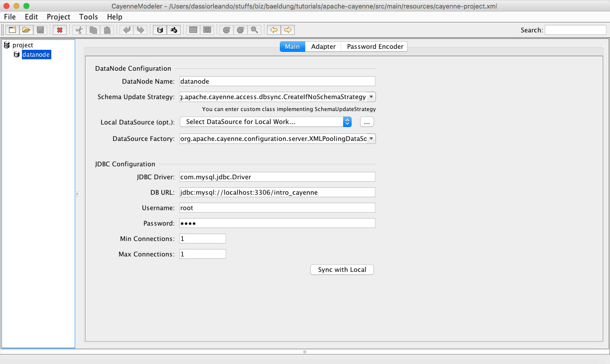Click the Sync with Local button
610x364 pixels.
click(x=342, y=270)
